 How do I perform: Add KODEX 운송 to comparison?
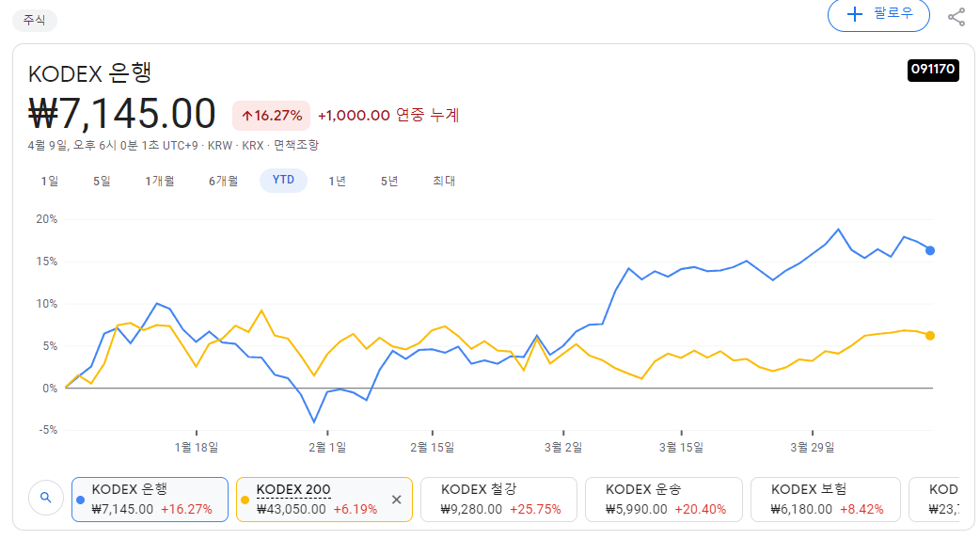(x=664, y=500)
